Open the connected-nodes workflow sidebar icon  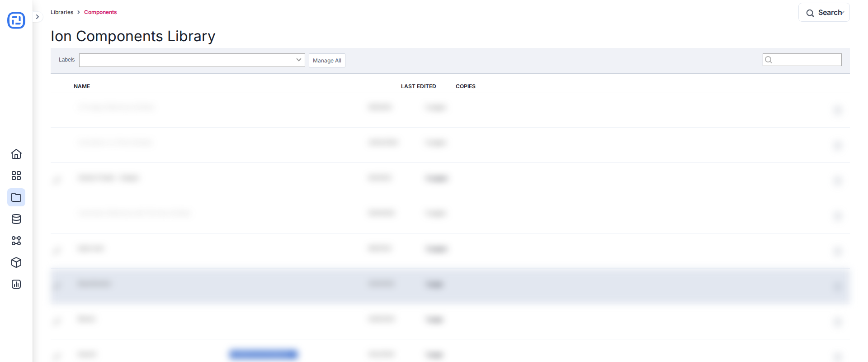(16, 241)
